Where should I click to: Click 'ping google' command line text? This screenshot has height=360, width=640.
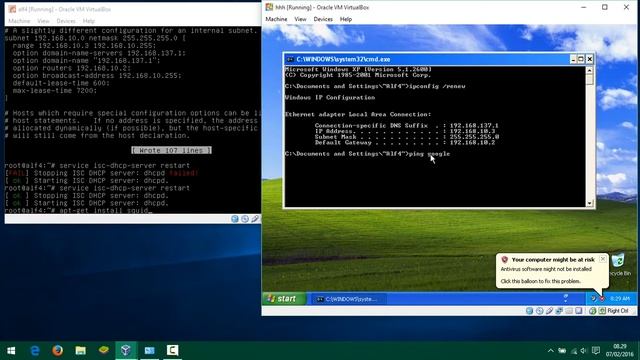coord(429,154)
